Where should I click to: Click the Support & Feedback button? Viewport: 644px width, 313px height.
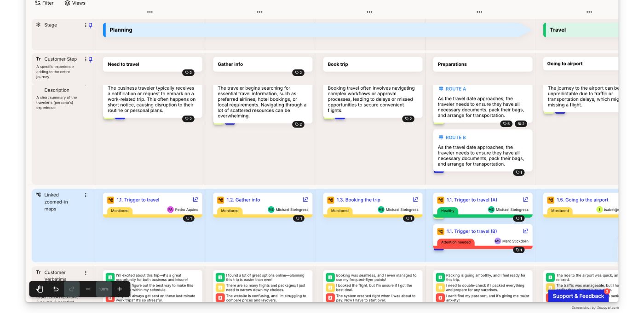click(579, 296)
